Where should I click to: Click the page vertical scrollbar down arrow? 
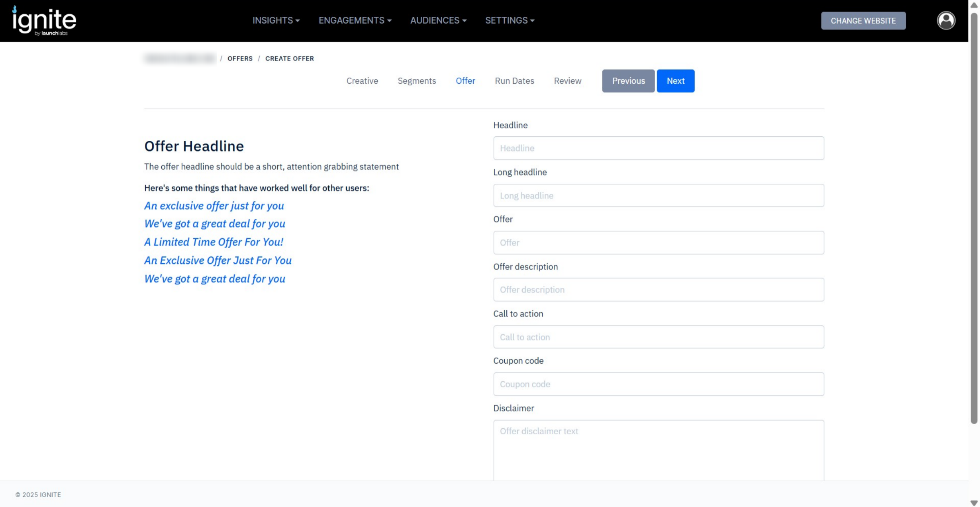974,503
